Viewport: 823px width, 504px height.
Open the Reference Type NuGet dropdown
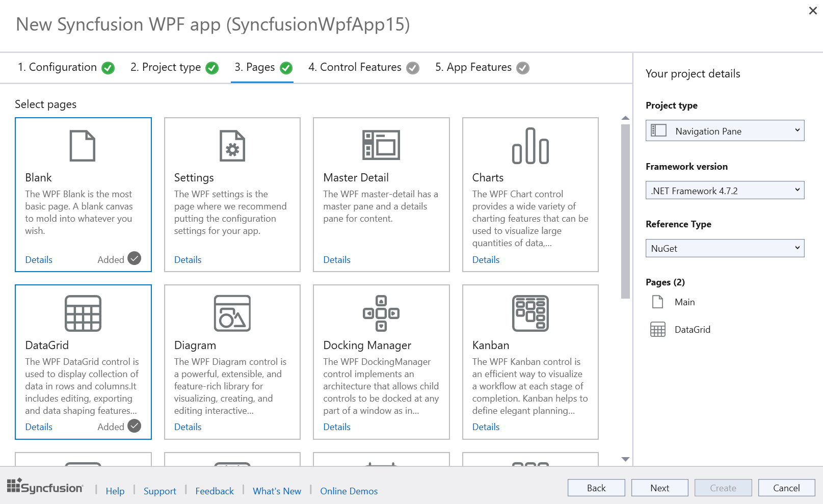coord(724,248)
